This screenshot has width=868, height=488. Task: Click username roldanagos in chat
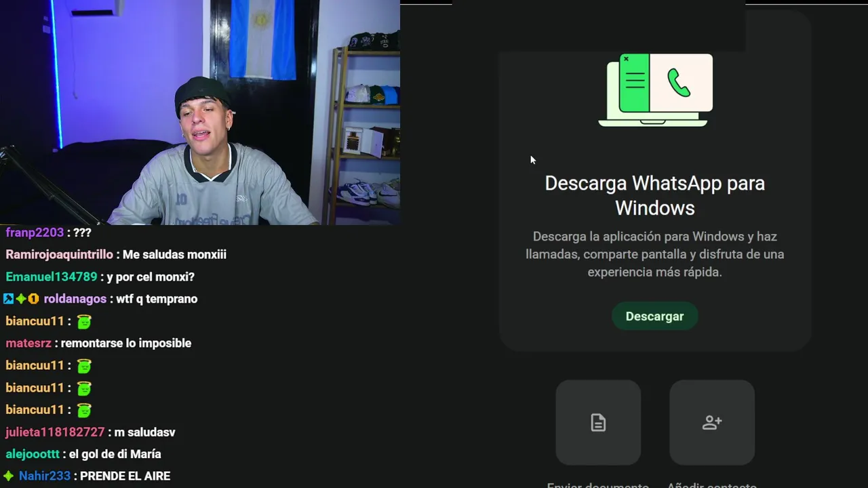75,299
